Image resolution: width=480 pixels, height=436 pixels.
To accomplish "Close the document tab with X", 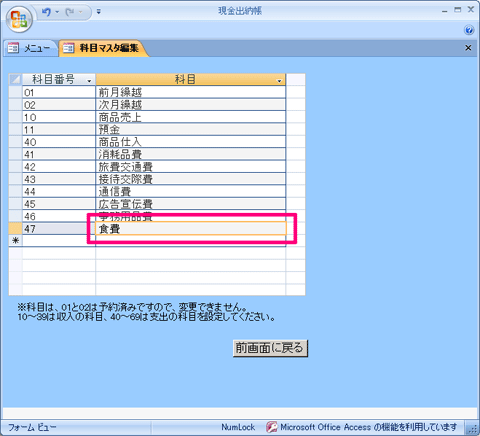I will click(x=468, y=48).
